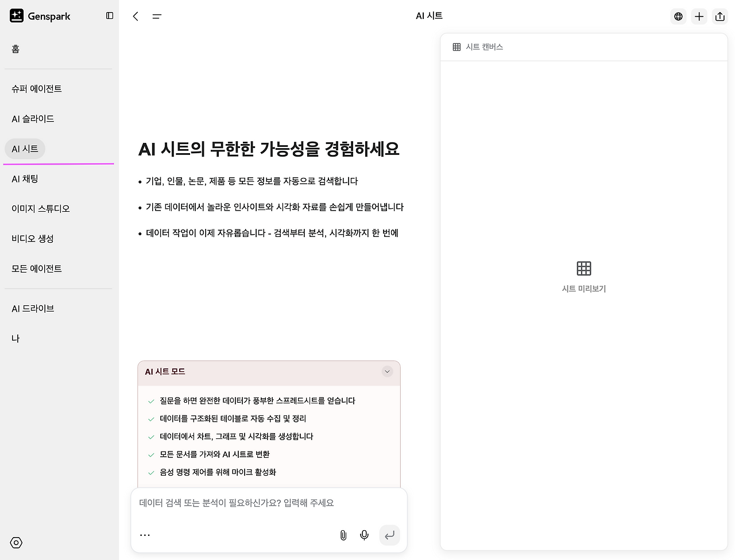Screen dimensions: 735x560
Task: Click the 시트 캔버스 grid icon
Action: click(456, 46)
